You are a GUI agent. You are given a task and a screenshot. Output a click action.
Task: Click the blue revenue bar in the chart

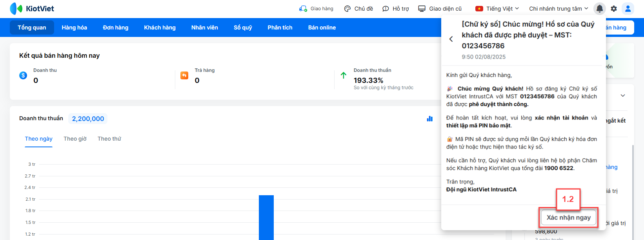click(266, 218)
